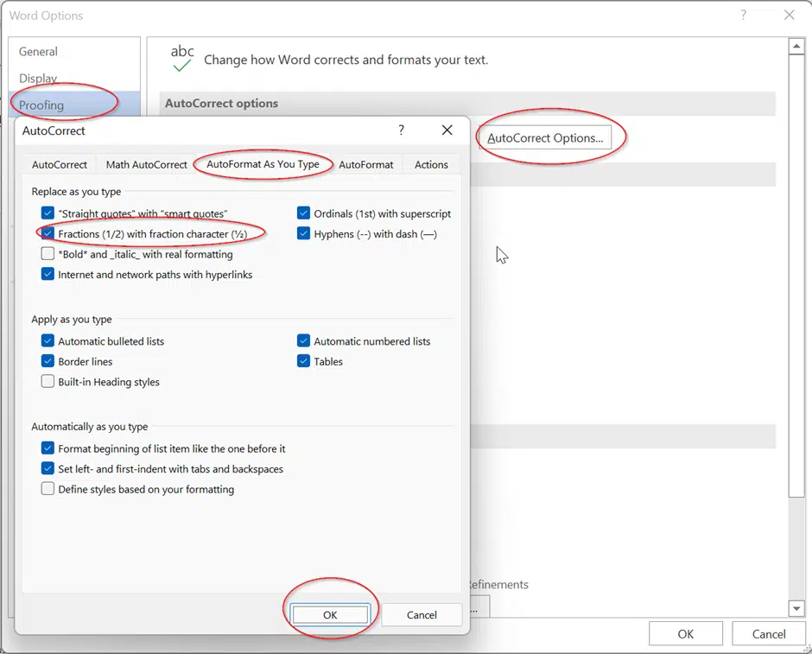Click the Word Options scrollbar up arrow
This screenshot has width=812, height=654.
coord(796,47)
